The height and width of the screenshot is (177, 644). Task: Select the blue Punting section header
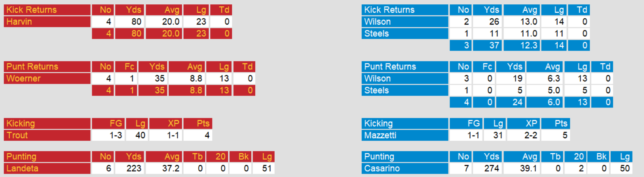coord(379,157)
